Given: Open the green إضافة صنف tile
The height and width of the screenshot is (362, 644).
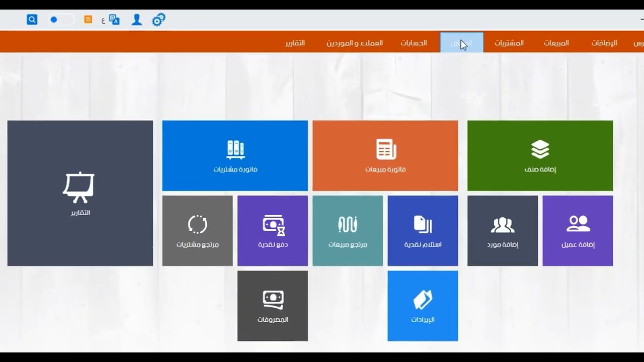Looking at the screenshot, I should (540, 156).
